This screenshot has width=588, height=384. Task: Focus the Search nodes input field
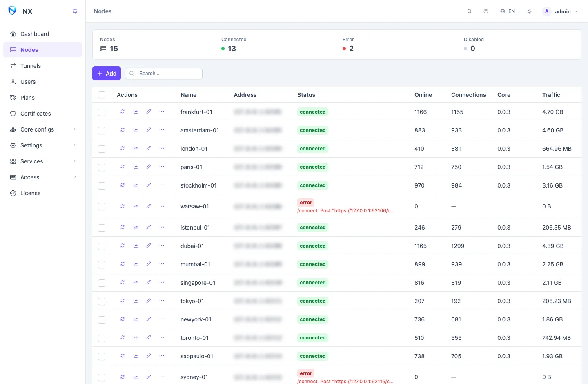coord(164,74)
